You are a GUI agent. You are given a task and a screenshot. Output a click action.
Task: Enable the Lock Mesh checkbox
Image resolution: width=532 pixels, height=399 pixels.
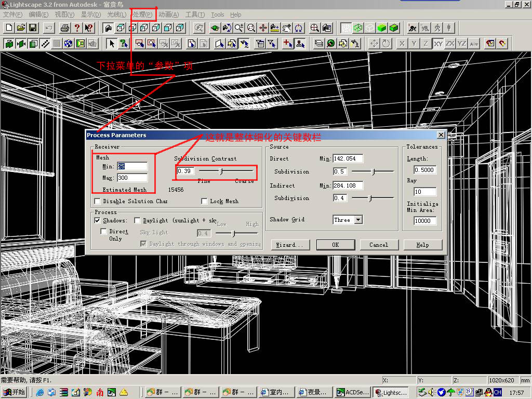tap(205, 201)
